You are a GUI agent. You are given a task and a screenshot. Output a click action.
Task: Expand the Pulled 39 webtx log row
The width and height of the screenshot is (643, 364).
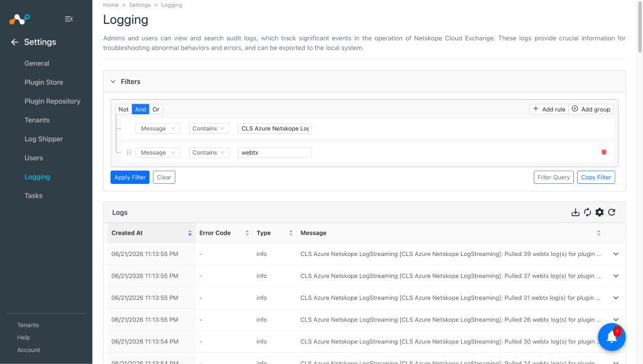[x=615, y=254]
